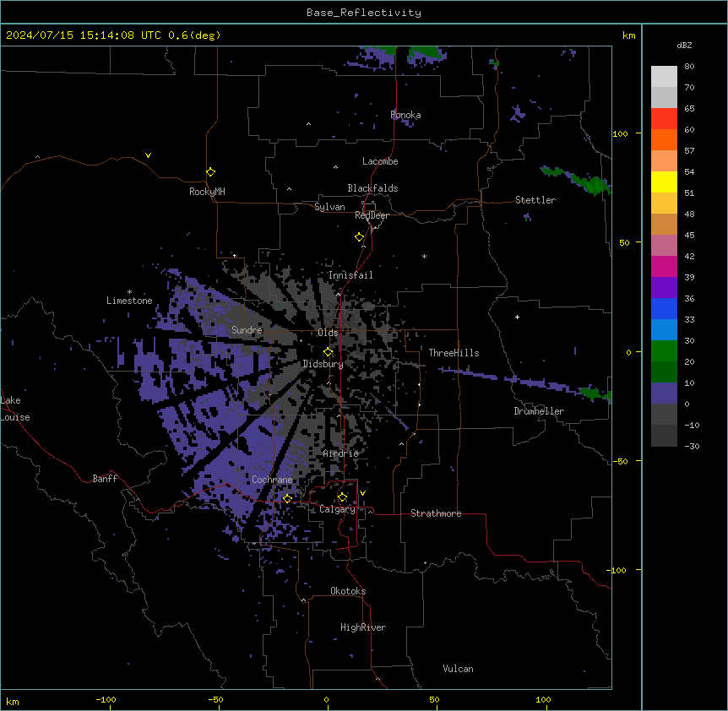Select the blue 36 dBZ color swatch
The width and height of the screenshot is (728, 711).
664,308
